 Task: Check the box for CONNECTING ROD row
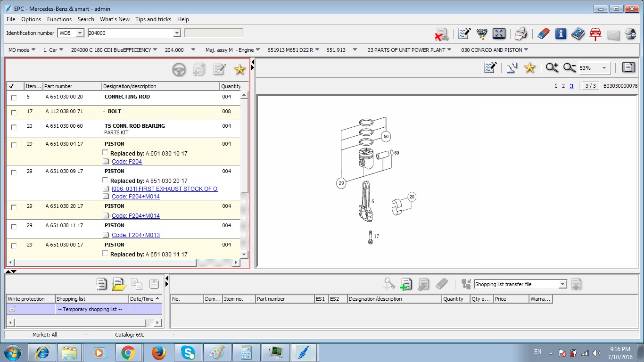14,98
